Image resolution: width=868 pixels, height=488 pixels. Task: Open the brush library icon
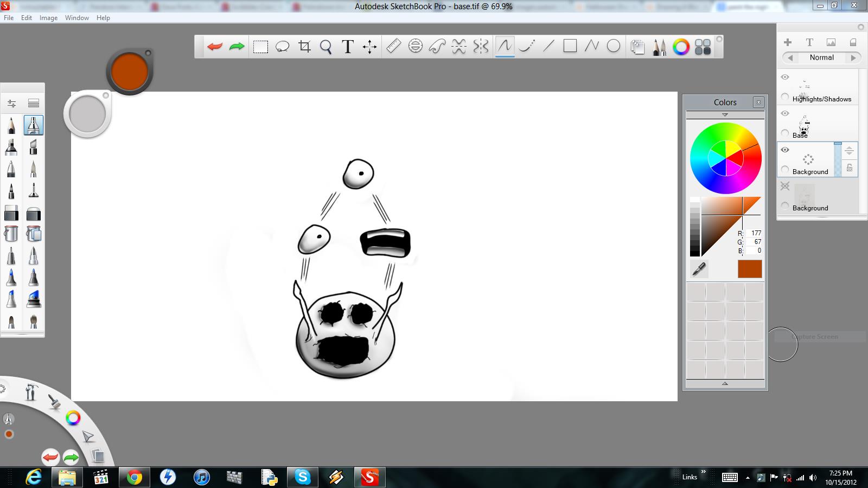click(34, 104)
